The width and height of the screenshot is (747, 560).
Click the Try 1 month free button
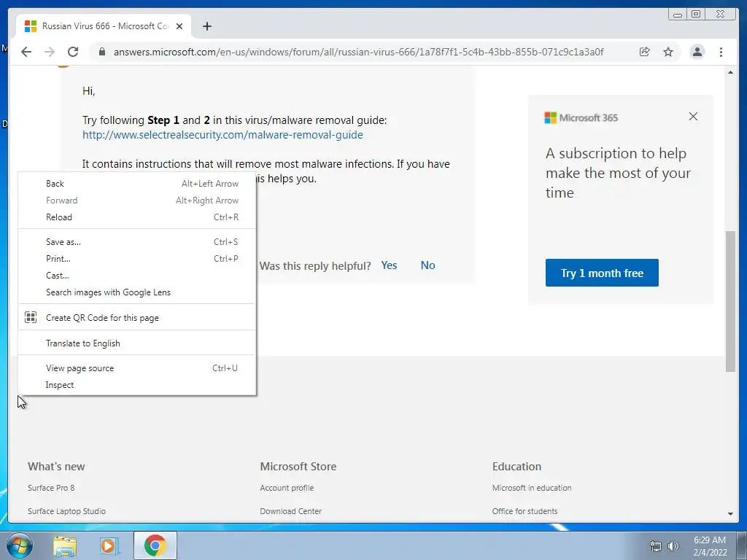tap(602, 273)
